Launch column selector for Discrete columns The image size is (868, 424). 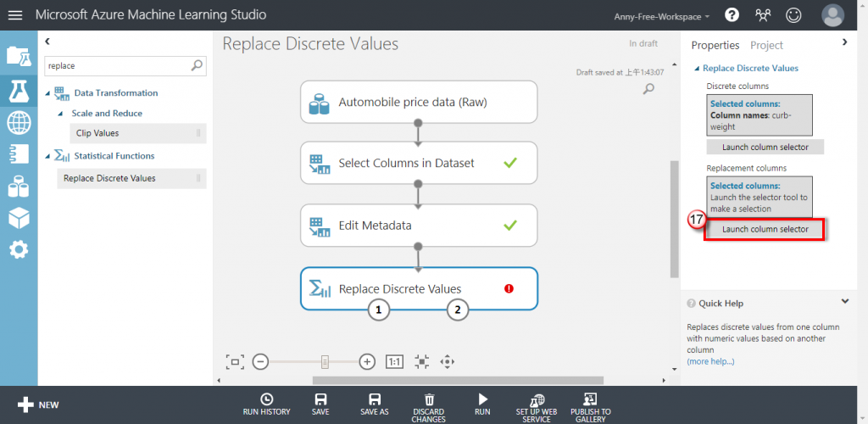765,148
